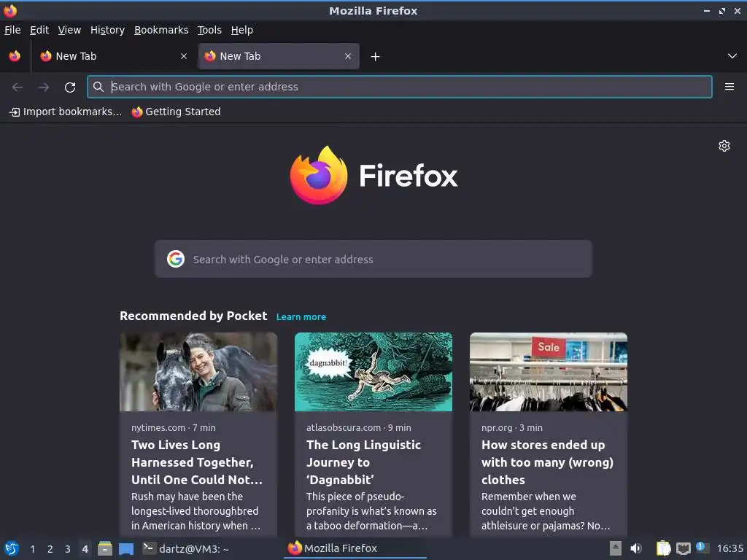Click the Firefox logo on page
747x560 pixels.
(373, 176)
